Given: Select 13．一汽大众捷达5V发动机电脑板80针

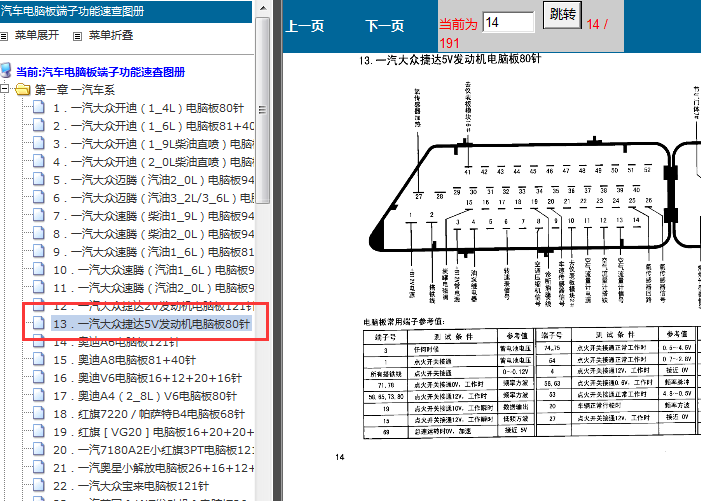Looking at the screenshot, I should click(151, 324).
